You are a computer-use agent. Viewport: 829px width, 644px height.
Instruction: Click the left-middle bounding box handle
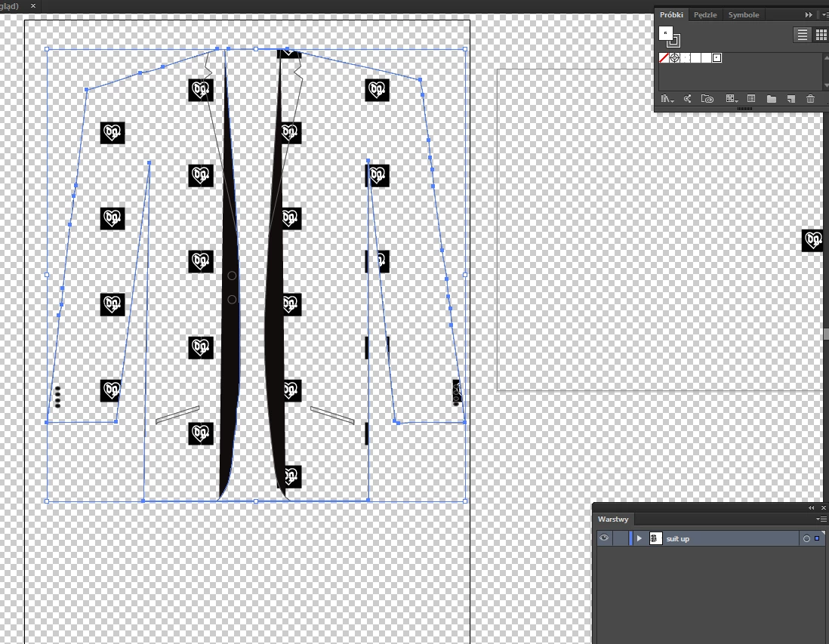pyautogui.click(x=47, y=275)
